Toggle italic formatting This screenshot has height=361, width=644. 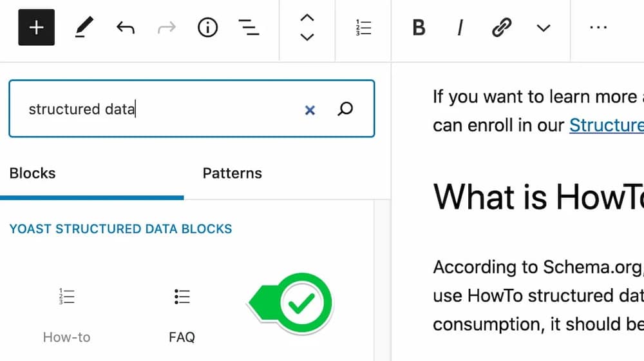(x=460, y=28)
